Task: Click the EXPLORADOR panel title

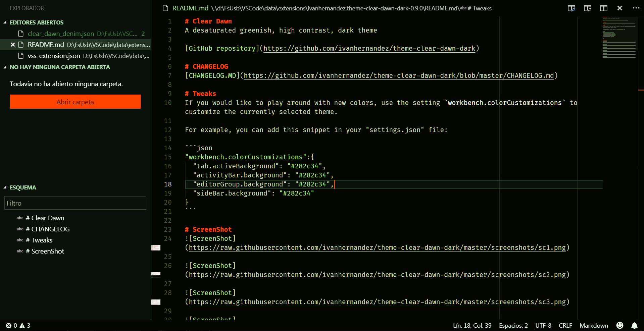Action: (27, 8)
